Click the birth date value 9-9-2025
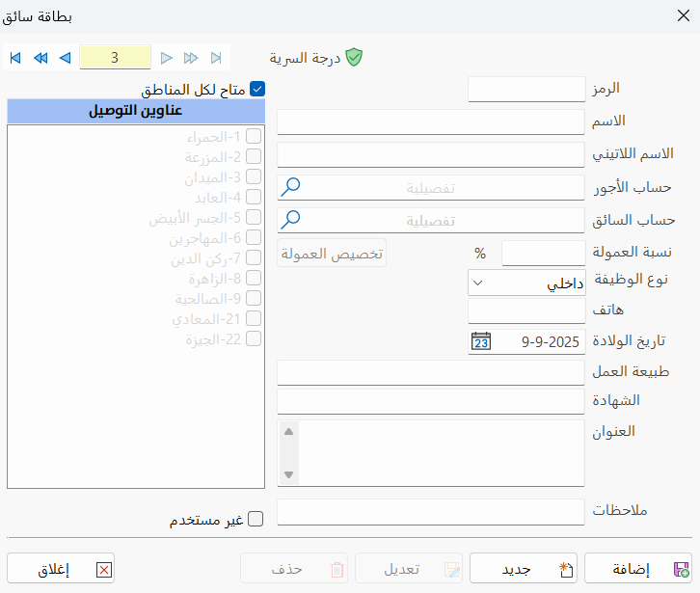The height and width of the screenshot is (593, 700). coord(550,342)
